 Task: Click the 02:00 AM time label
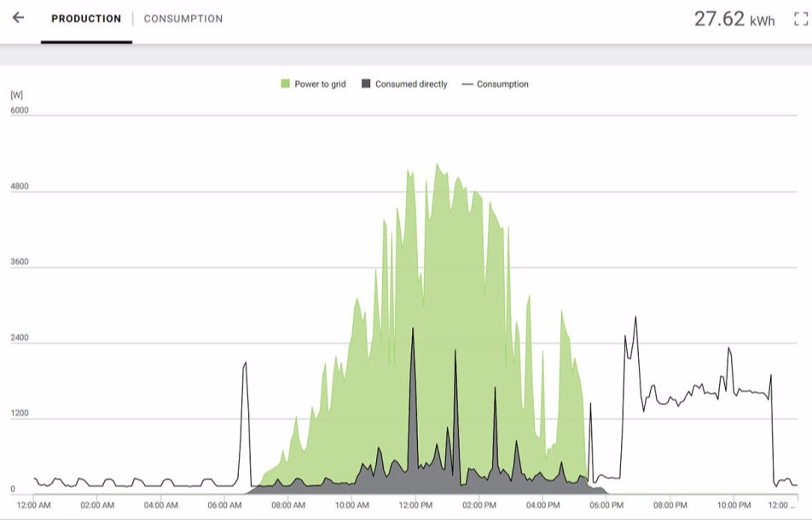[x=97, y=505]
